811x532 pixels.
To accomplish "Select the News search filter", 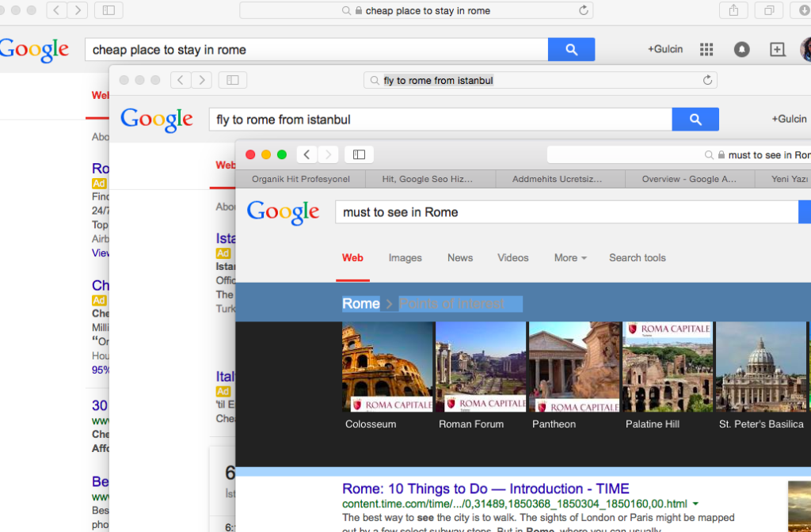I will pyautogui.click(x=460, y=257).
